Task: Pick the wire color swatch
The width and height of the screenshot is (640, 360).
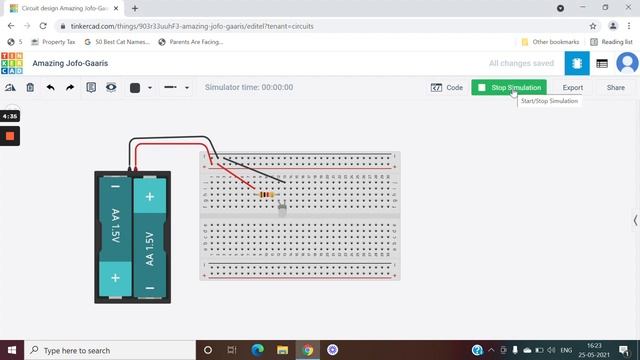Action: [x=135, y=88]
